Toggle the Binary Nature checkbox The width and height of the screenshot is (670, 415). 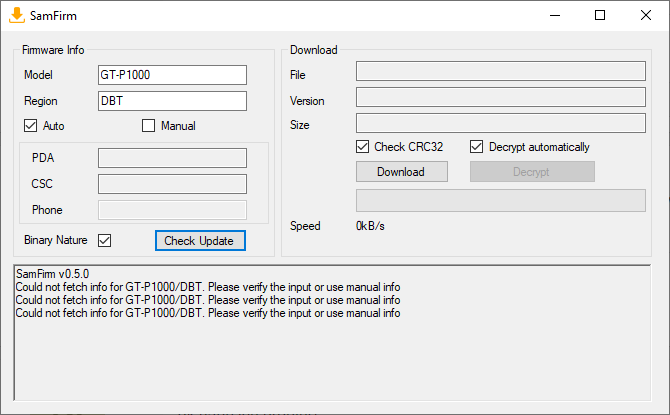coord(105,240)
